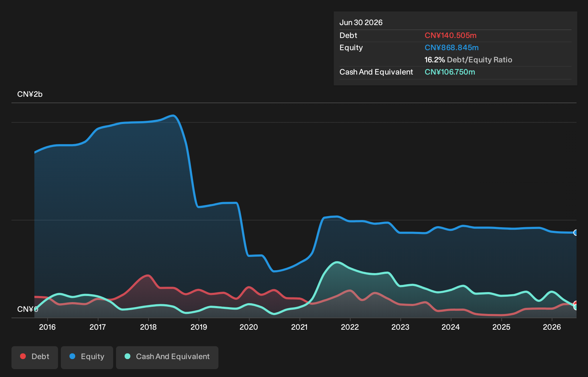Click the blue Equity legend dot
The height and width of the screenshot is (377, 588).
72,356
